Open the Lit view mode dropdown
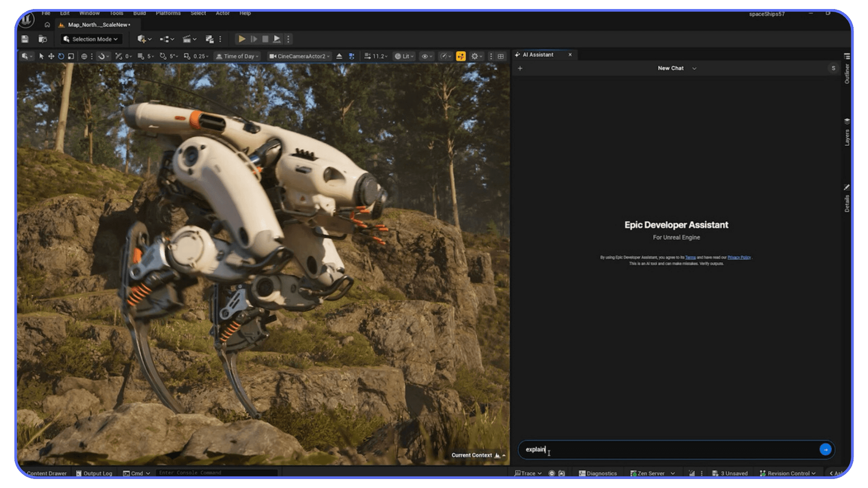This screenshot has height=488, width=868. pyautogui.click(x=405, y=56)
